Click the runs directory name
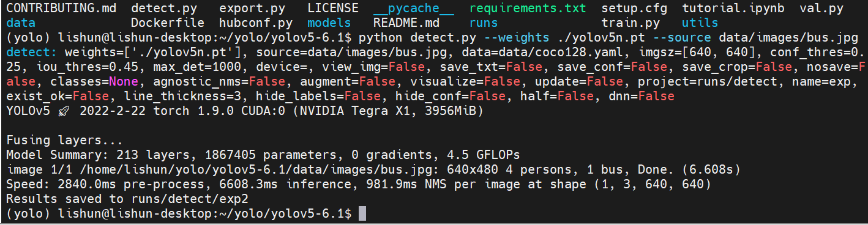This screenshot has width=868, height=225. coord(484,23)
